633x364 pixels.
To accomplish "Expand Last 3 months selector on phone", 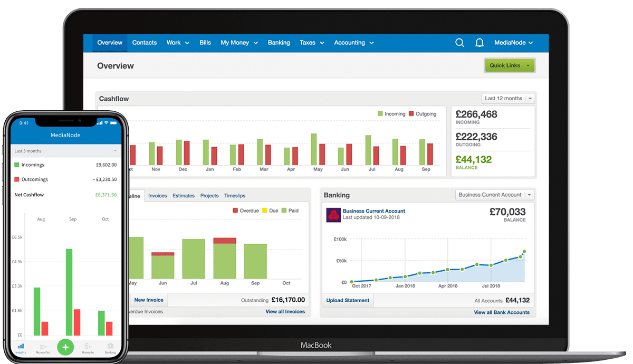I will (65, 151).
